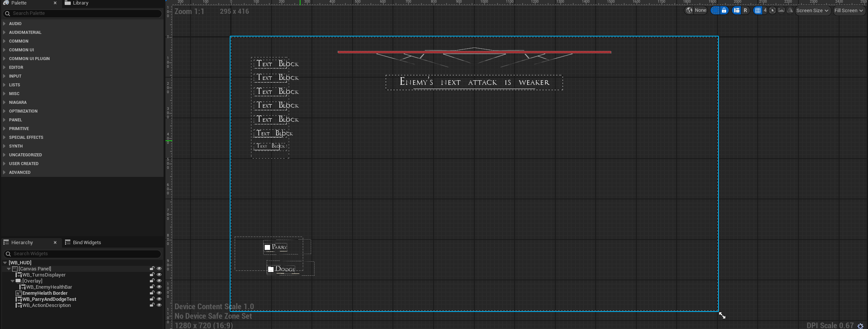The width and height of the screenshot is (868, 329).
Task: Open the Fill Screen dropdown
Action: 849,11
